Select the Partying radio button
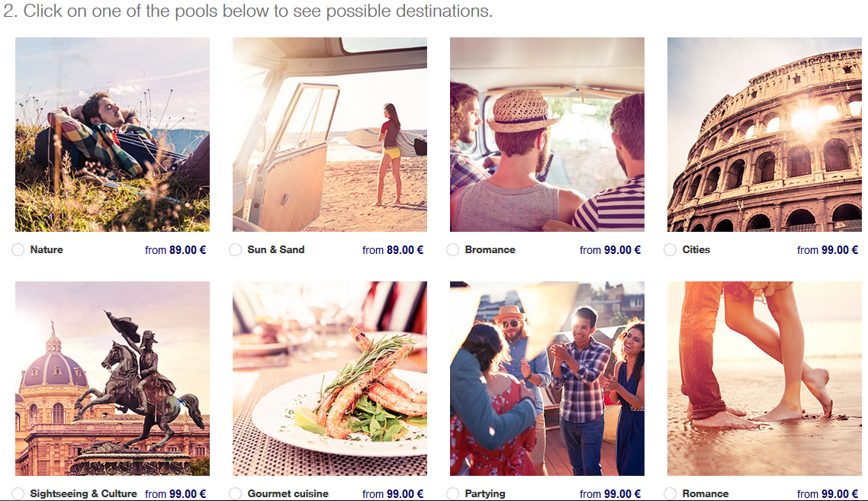The height and width of the screenshot is (501, 868). [x=453, y=493]
